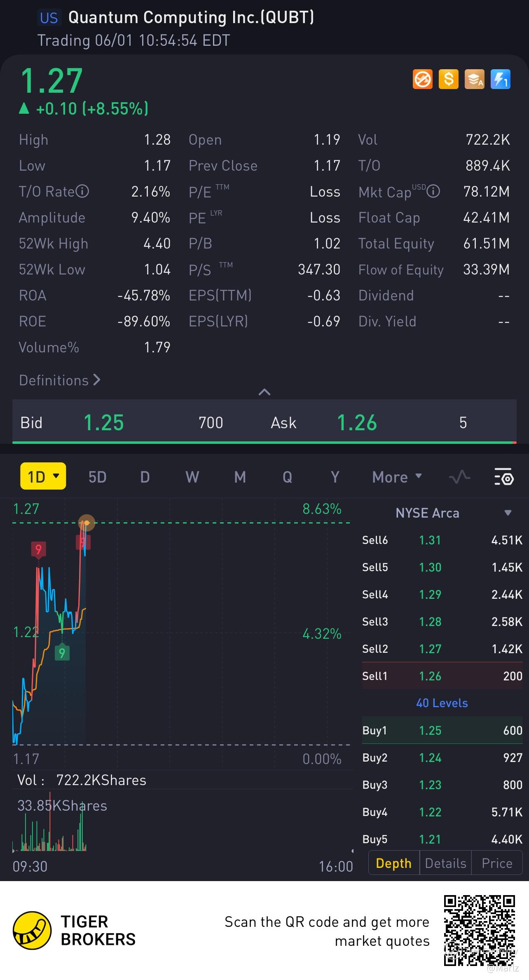The width and height of the screenshot is (529, 980).
Task: Tap the orange current-price chart marker
Action: (x=87, y=523)
